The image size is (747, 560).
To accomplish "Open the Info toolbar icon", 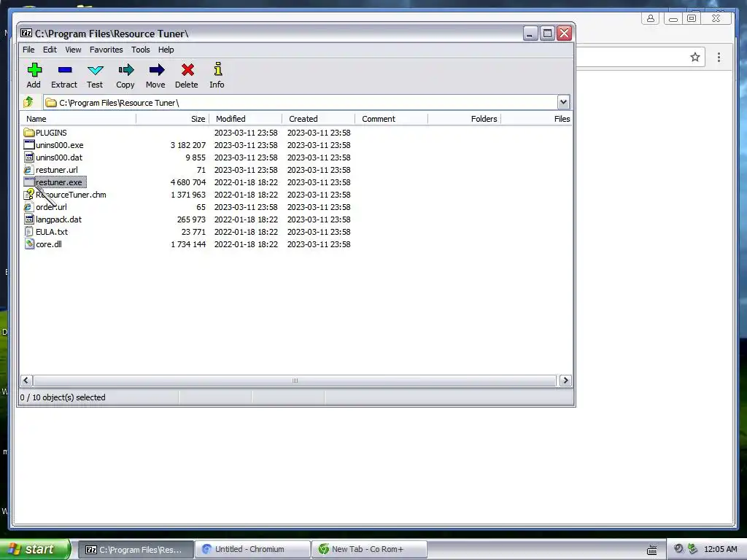I will point(217,69).
